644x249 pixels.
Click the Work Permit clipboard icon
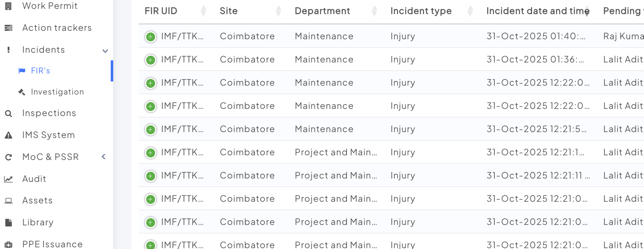[x=8, y=6]
